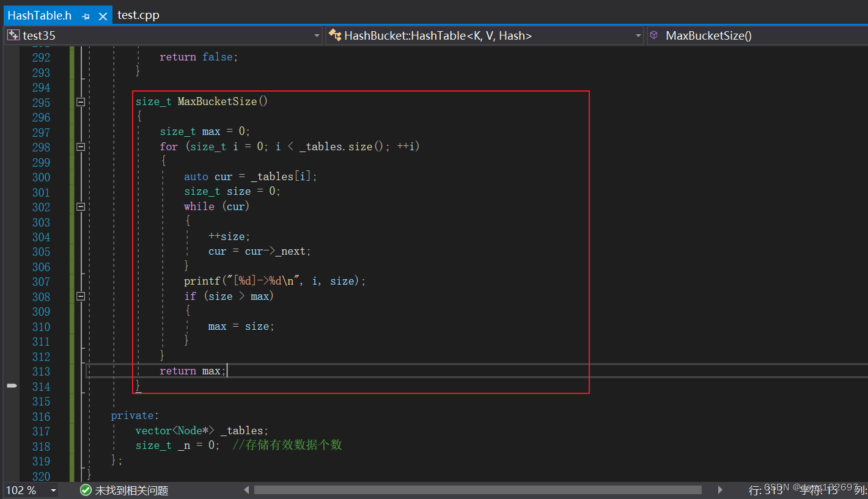
Task: Click the printf statement on line 307
Action: [x=275, y=281]
